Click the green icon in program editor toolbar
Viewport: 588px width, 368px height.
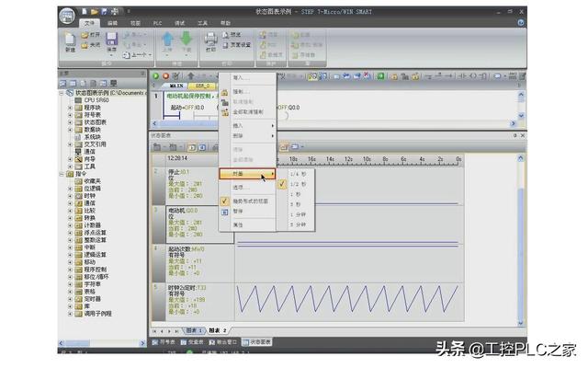click(380, 76)
